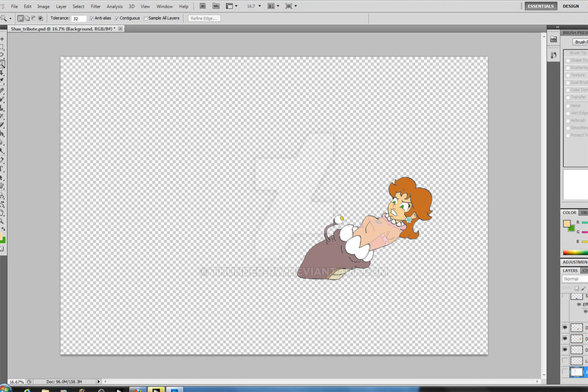Enable the Transfer brush checkbox

[568, 97]
